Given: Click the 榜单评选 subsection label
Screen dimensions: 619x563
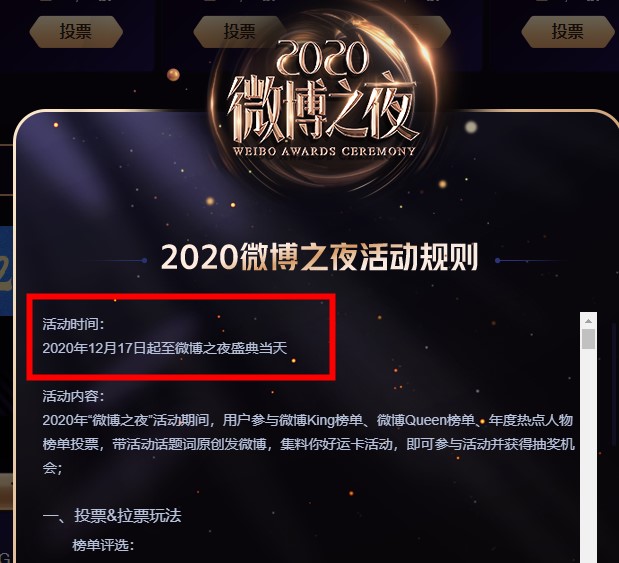Looking at the screenshot, I should click(103, 546).
